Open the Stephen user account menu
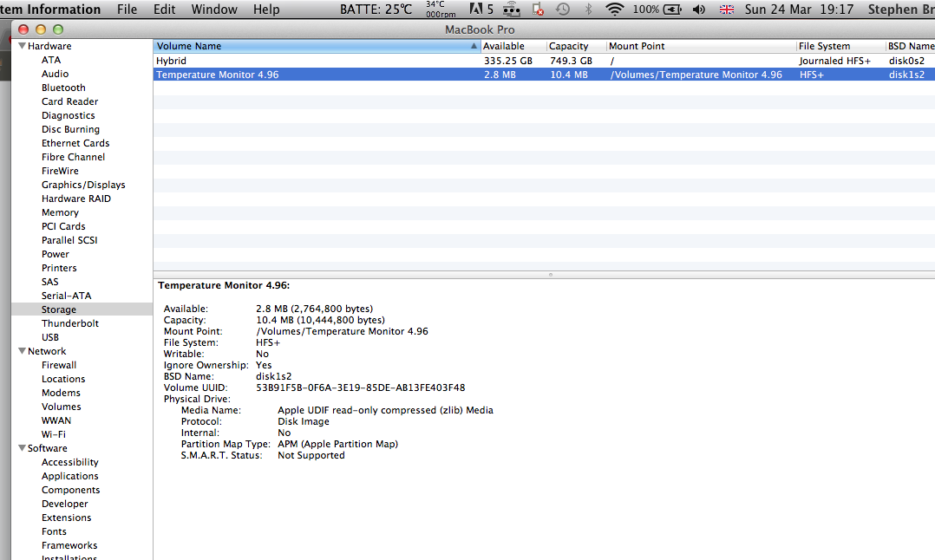 point(901,10)
